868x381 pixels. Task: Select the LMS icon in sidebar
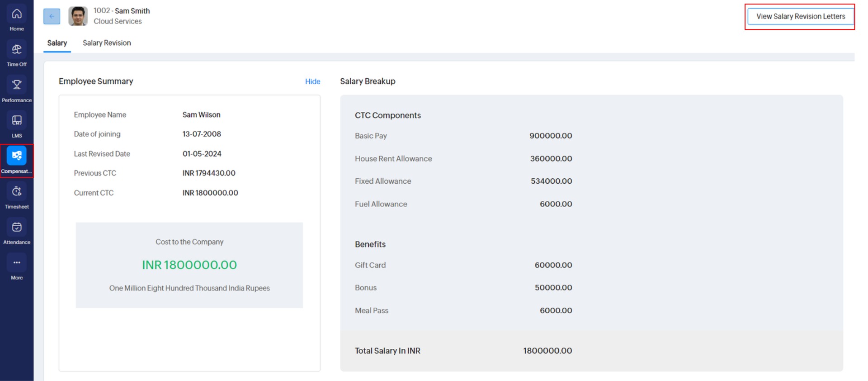coord(17,121)
